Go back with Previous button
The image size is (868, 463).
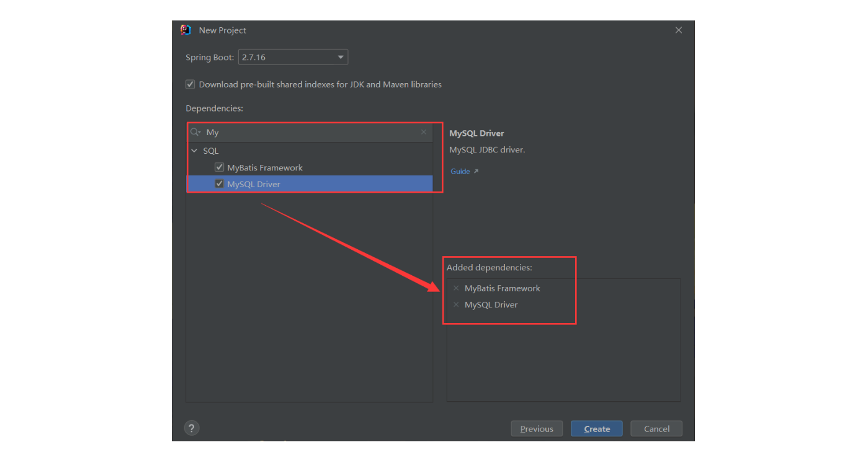537,429
